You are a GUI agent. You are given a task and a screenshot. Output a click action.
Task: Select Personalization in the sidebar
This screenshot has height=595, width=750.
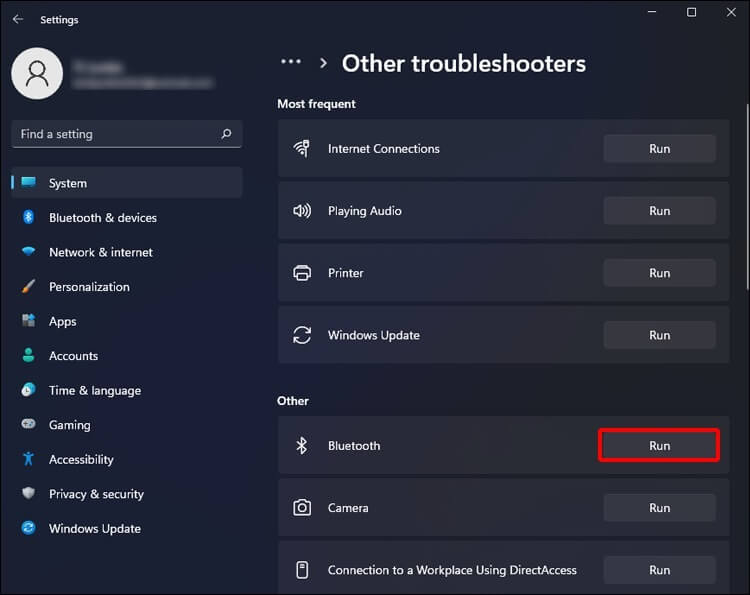tap(127, 286)
